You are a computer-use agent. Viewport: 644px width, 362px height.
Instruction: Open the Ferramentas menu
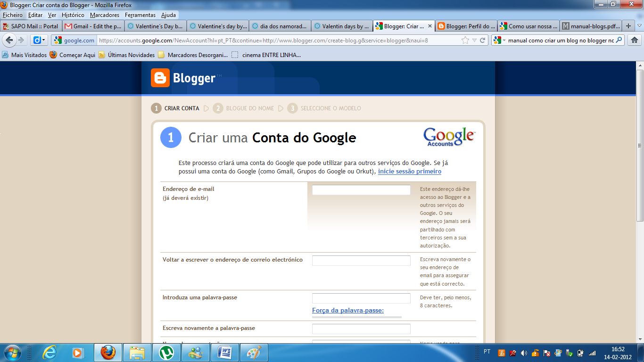click(x=140, y=15)
